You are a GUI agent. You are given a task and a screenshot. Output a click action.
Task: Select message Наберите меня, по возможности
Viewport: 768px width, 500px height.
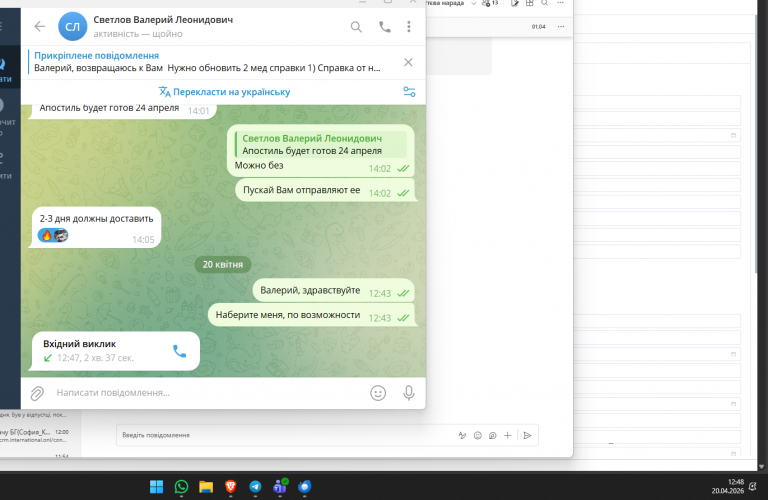click(288, 315)
